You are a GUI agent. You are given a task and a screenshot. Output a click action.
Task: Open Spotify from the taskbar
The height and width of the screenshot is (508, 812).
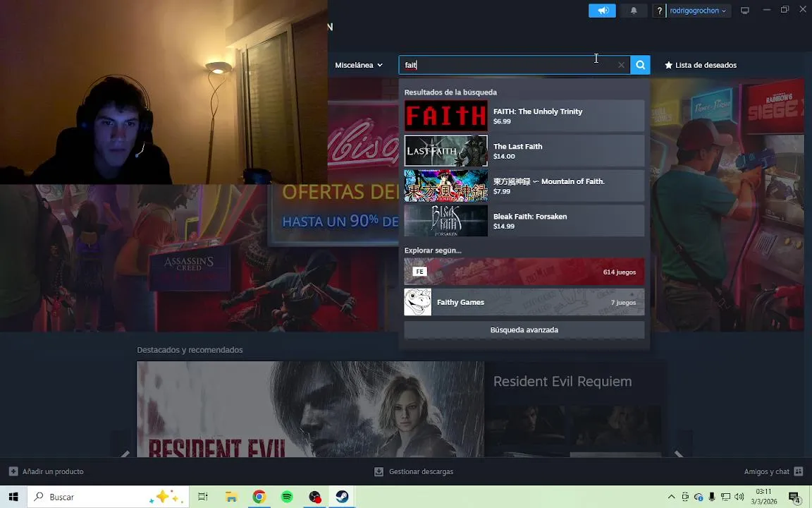[287, 497]
